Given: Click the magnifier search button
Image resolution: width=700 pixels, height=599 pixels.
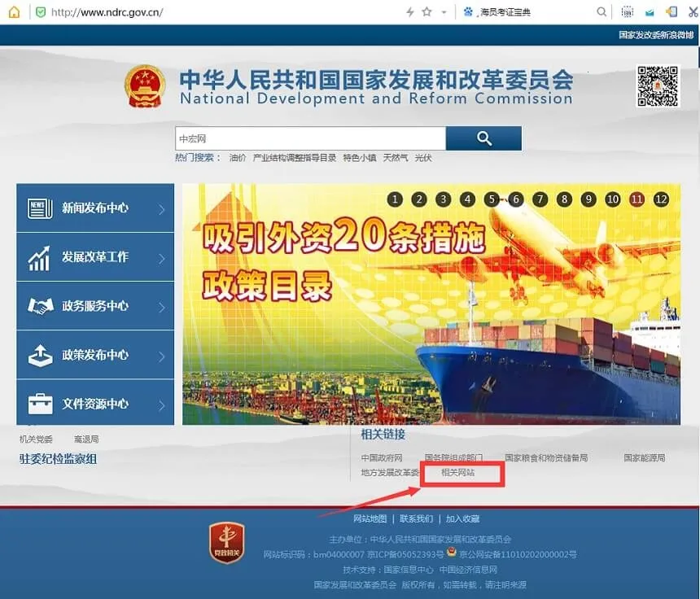Looking at the screenshot, I should [x=483, y=138].
